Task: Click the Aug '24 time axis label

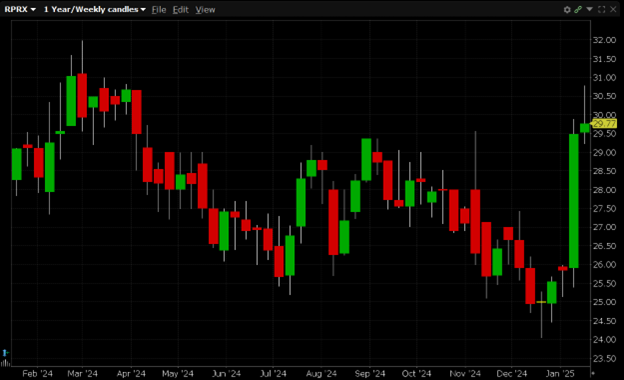Action: coord(321,374)
